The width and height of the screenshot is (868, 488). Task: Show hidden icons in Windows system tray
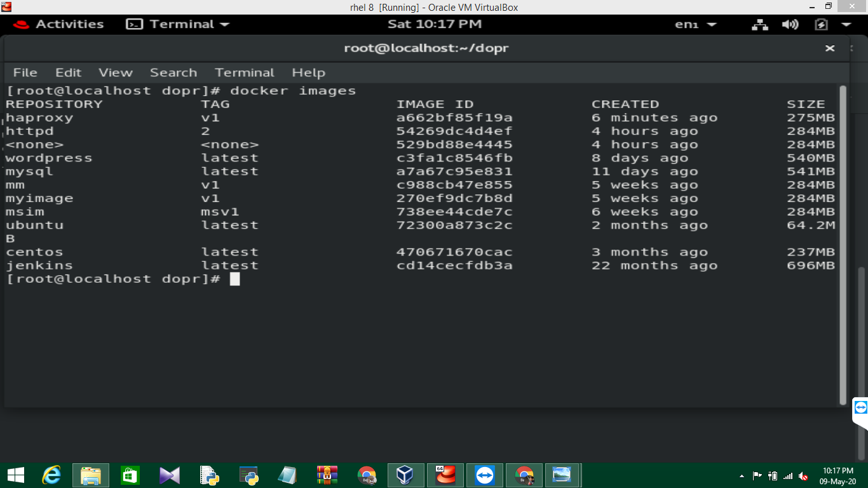click(742, 476)
